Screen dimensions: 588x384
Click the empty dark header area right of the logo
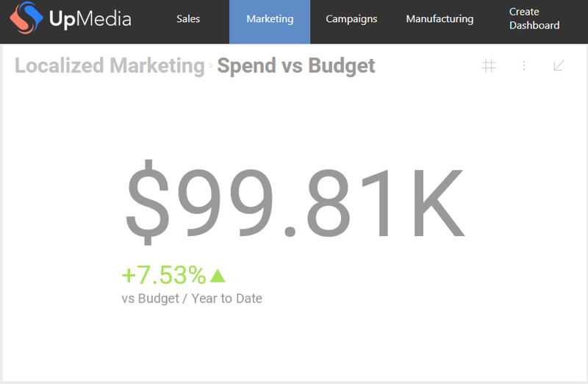click(x=151, y=19)
